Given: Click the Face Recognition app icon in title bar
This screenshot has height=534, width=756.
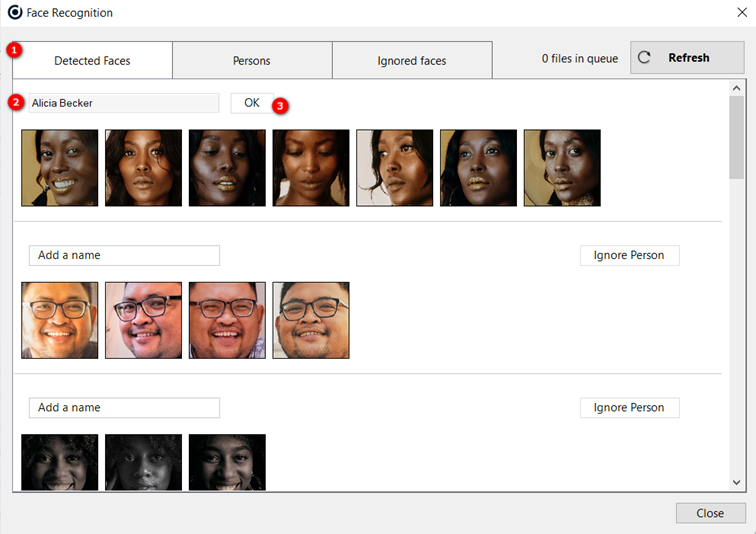Looking at the screenshot, I should [14, 13].
